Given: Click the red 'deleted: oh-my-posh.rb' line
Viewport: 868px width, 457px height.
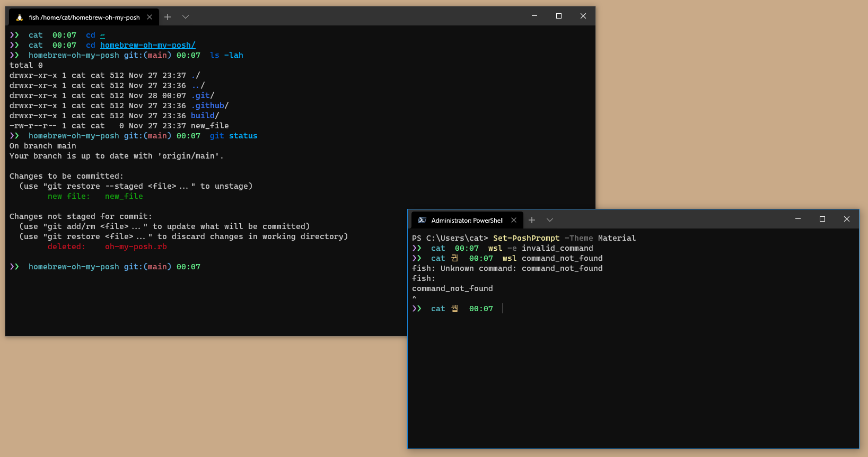Looking at the screenshot, I should pos(107,247).
